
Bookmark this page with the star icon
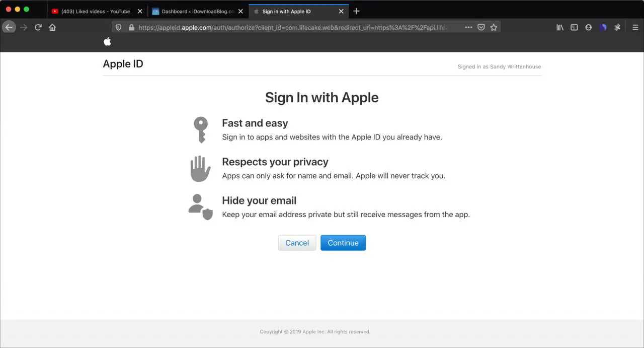coord(494,27)
